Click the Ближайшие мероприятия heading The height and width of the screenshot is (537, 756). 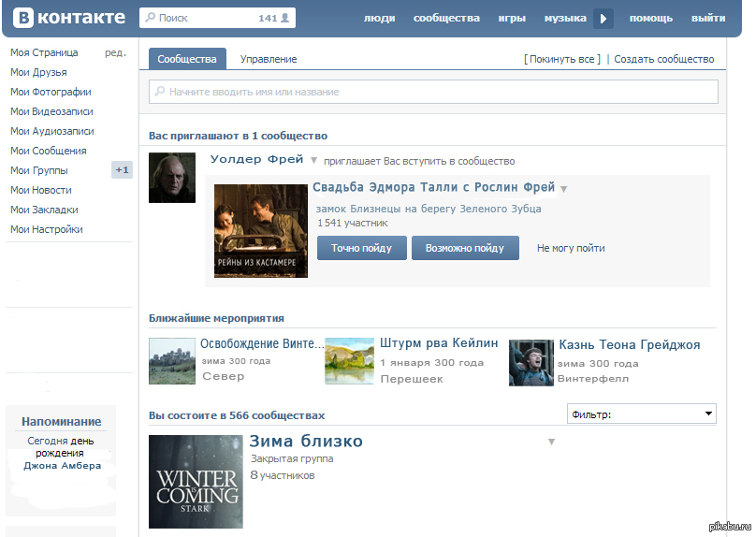(216, 318)
